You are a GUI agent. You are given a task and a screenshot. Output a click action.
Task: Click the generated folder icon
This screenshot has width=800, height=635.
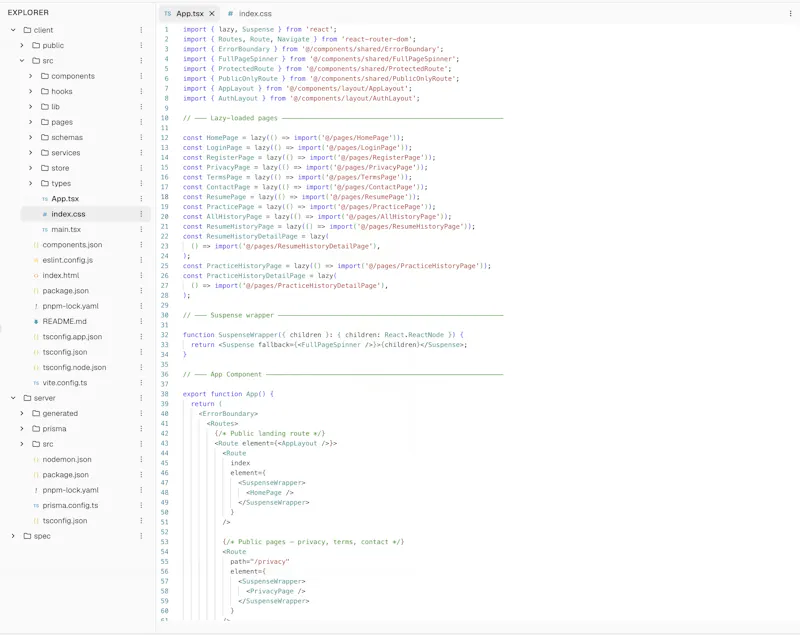(x=36, y=413)
